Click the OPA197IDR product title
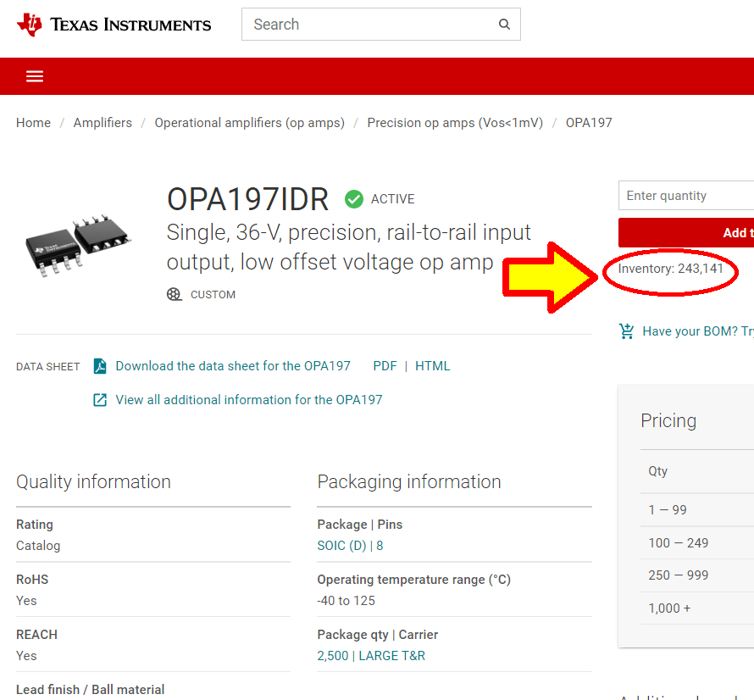Image resolution: width=754 pixels, height=700 pixels. tap(247, 199)
